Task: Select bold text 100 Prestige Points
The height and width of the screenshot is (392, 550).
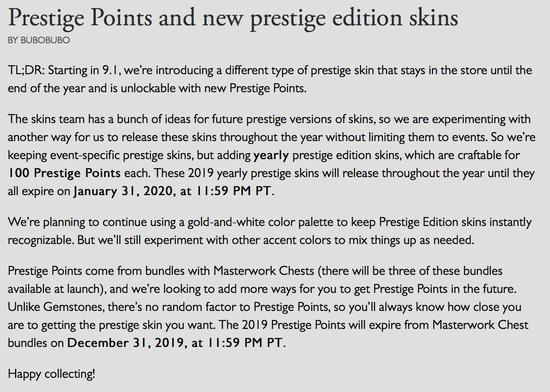Action: pos(64,173)
